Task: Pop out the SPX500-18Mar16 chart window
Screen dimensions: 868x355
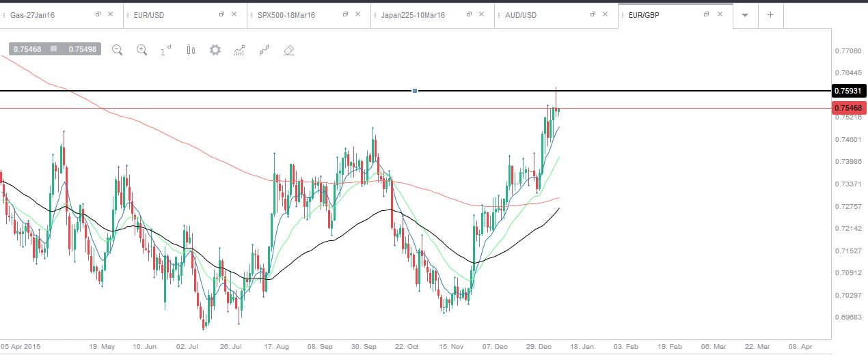Action: pyautogui.click(x=345, y=14)
